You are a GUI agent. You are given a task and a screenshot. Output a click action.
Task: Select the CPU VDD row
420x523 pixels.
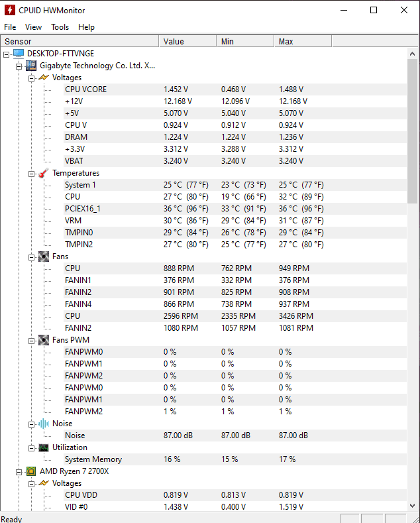coord(235,495)
